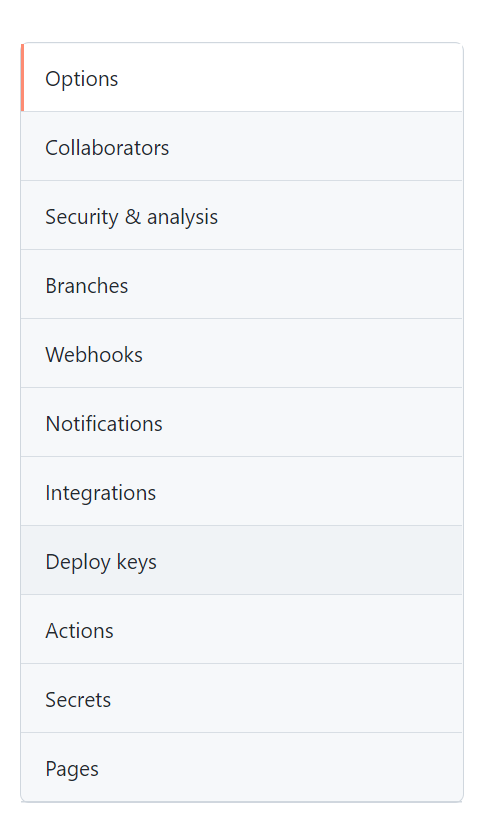Click the Secrets label text
This screenshot has height=818, width=487.
(x=78, y=700)
